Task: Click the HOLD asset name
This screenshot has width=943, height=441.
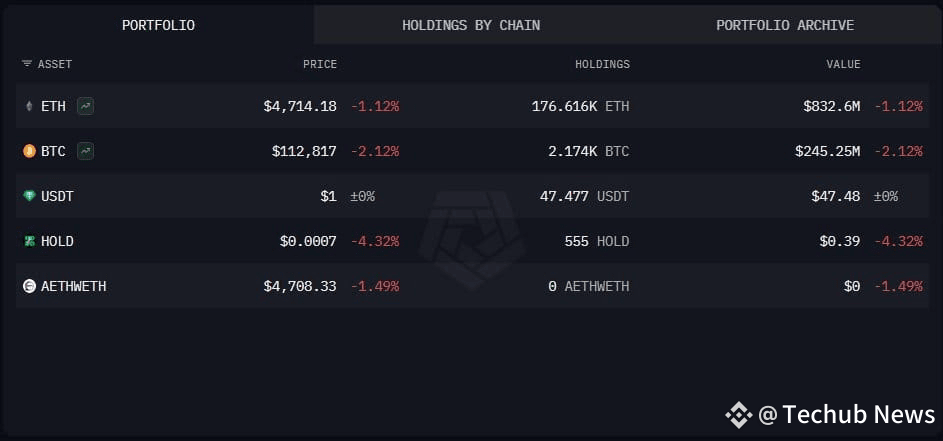Action: pyautogui.click(x=57, y=241)
